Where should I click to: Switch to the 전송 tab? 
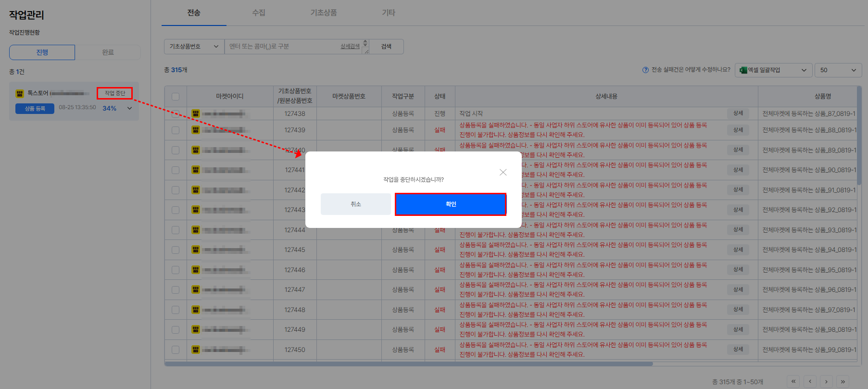pyautogui.click(x=194, y=13)
